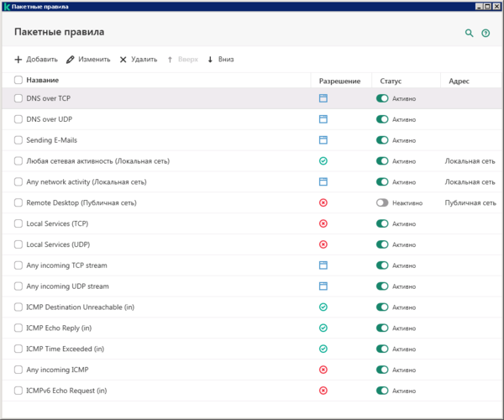Click the Добавить (Add) button
Image resolution: width=504 pixels, height=420 pixels.
[x=36, y=60]
